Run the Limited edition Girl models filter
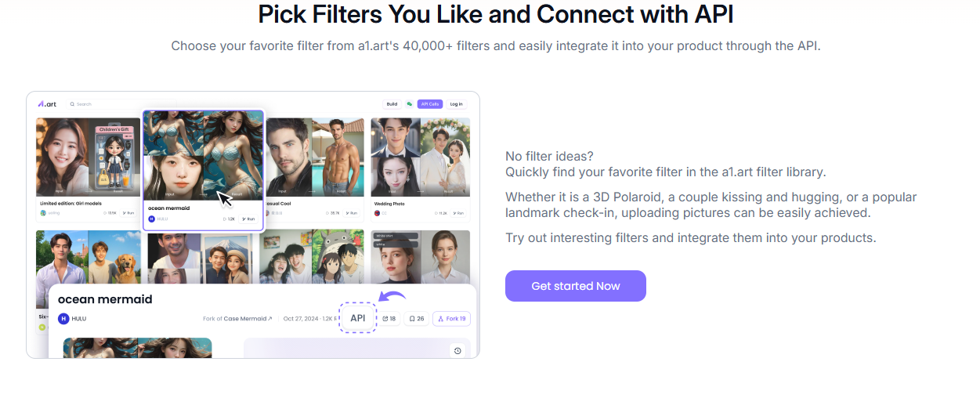 click(129, 212)
